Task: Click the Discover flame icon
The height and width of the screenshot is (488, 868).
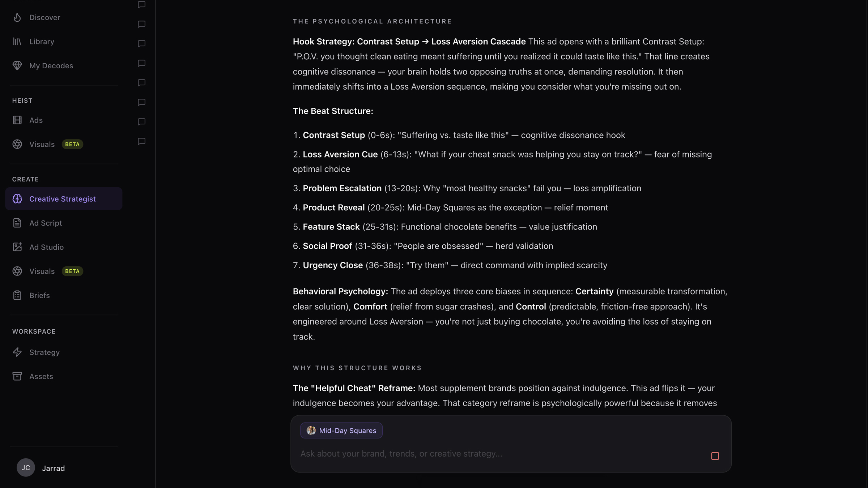Action: coord(17,17)
